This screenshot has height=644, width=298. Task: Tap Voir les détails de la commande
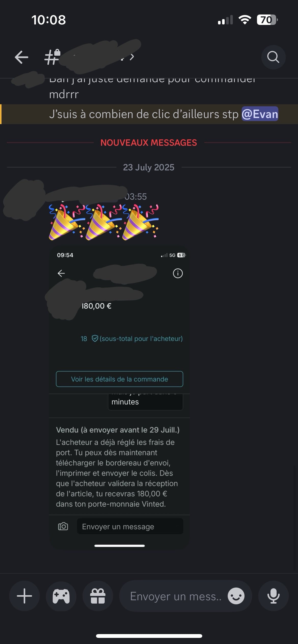pos(119,379)
